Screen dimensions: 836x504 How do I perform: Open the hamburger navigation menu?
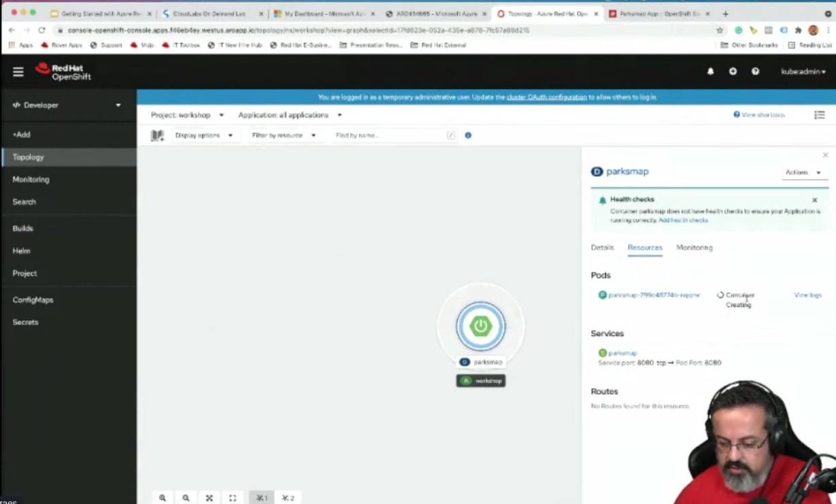[18, 71]
